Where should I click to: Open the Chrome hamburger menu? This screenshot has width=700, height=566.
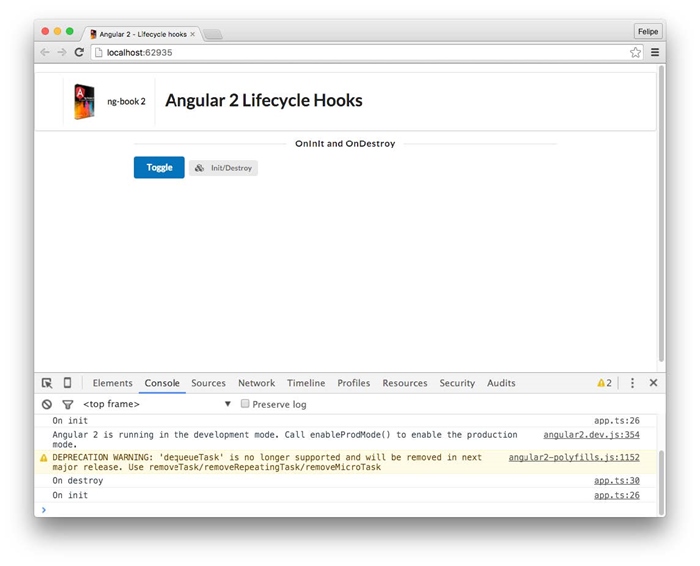click(655, 52)
